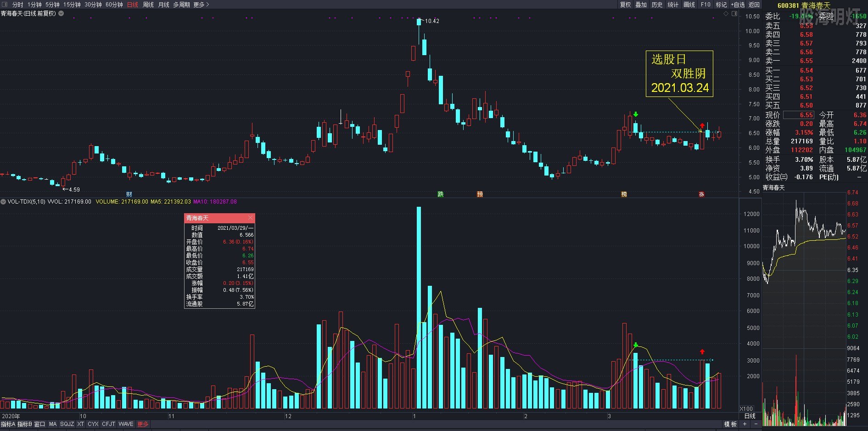Screen dimensions: 868x431
Task: Select the CYX indicator tab
Action: [x=93, y=424]
